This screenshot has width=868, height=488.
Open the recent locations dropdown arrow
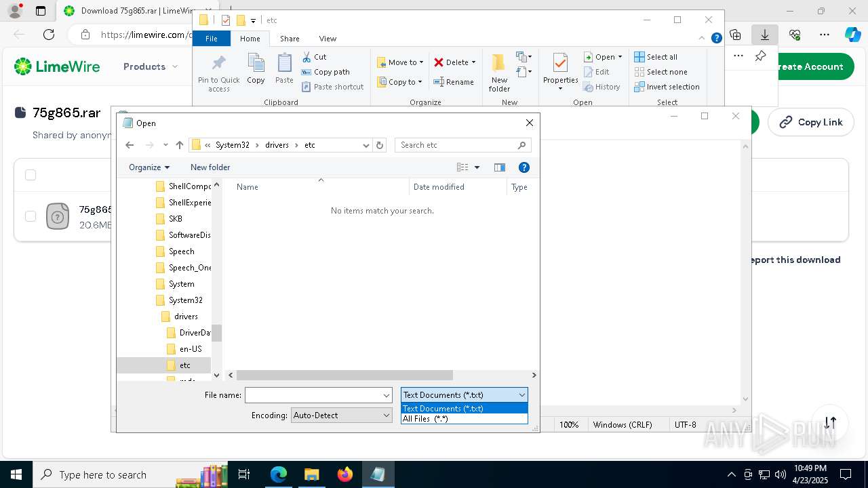point(165,145)
